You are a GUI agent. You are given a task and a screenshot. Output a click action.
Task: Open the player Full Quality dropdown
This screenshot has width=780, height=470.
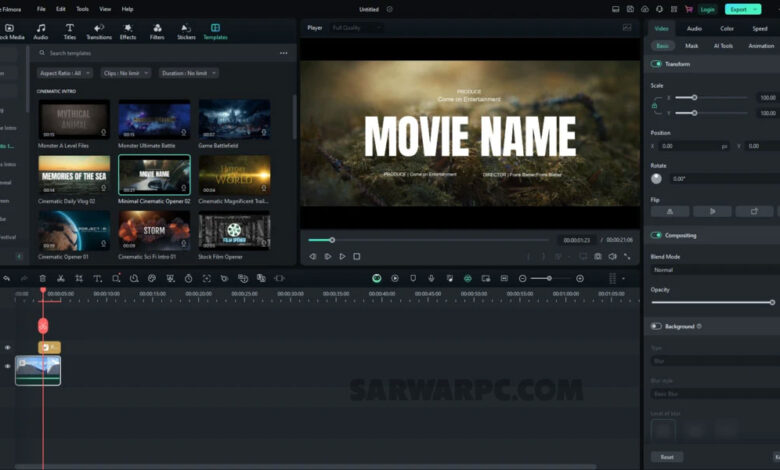pyautogui.click(x=356, y=28)
